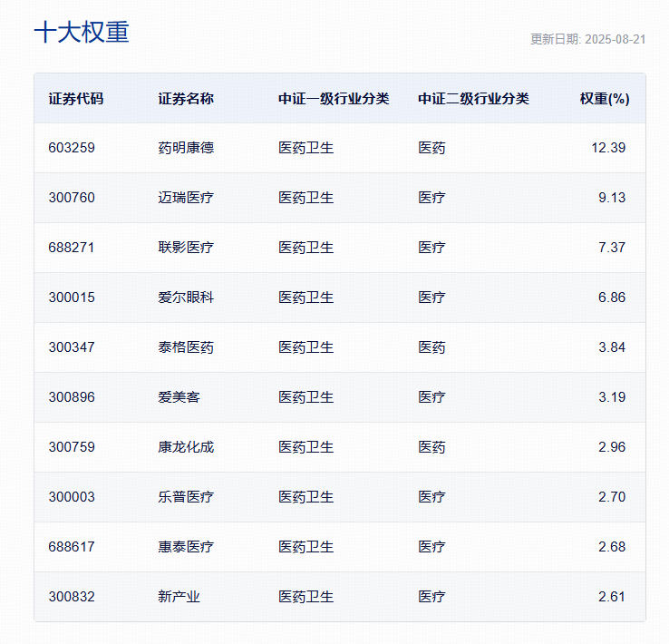The width and height of the screenshot is (669, 644).
Task: Click the 证券代码 column header
Action: (76, 99)
